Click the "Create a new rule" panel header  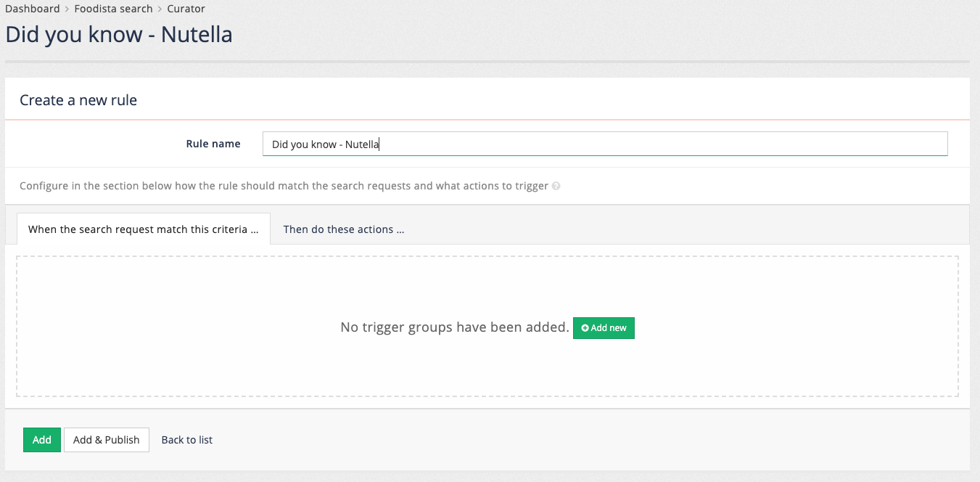click(x=78, y=99)
